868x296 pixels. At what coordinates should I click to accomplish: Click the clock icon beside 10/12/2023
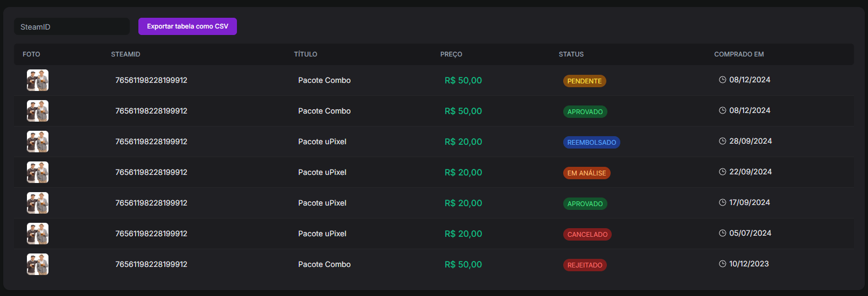(723, 264)
